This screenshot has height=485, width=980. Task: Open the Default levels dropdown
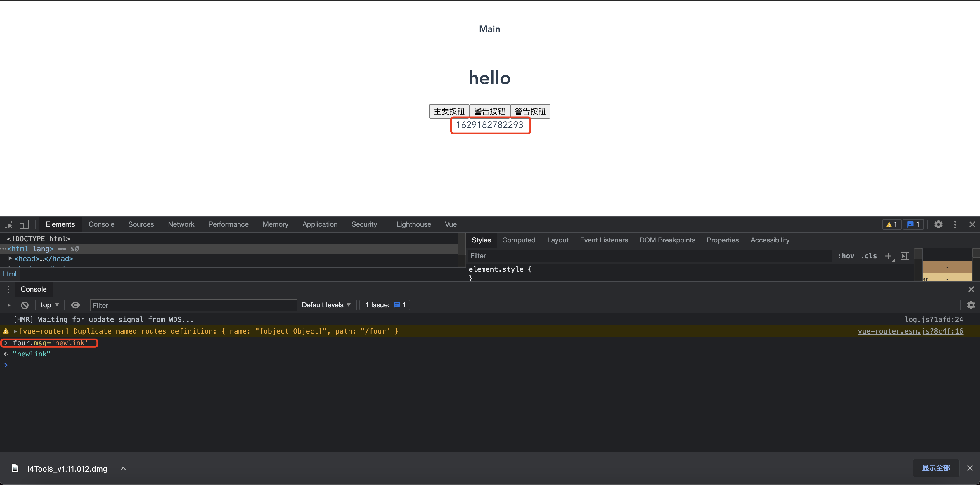tap(326, 305)
